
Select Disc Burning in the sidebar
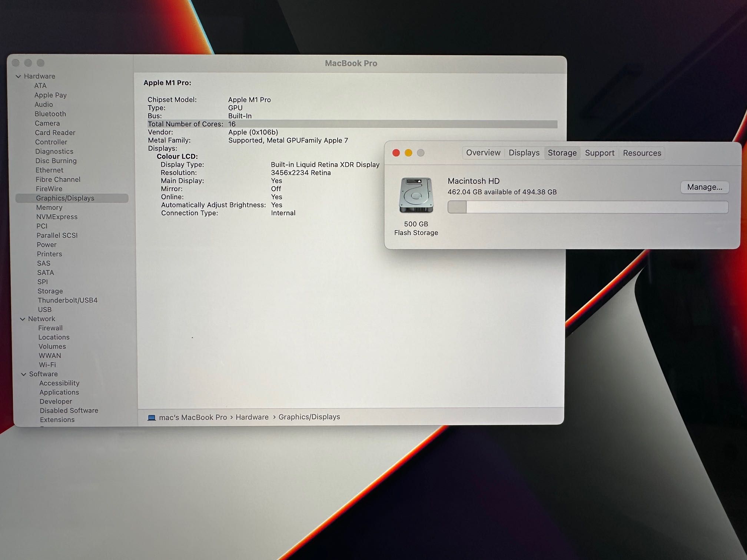(56, 161)
